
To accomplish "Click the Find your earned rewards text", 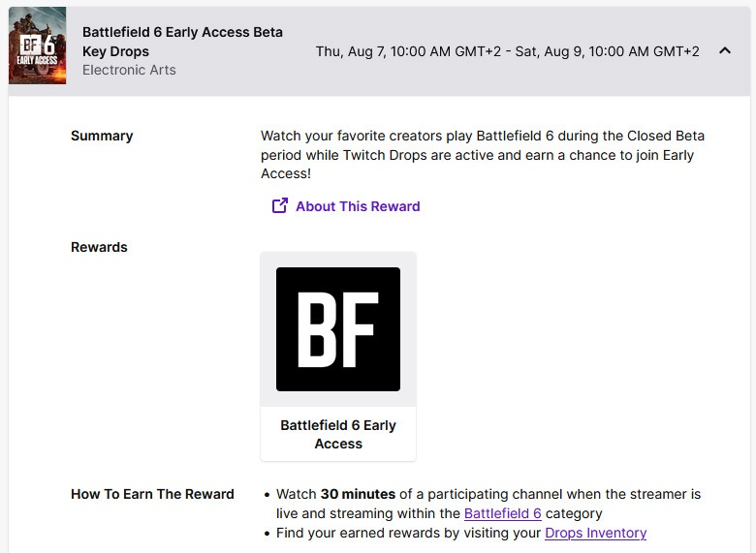I will tap(407, 533).
